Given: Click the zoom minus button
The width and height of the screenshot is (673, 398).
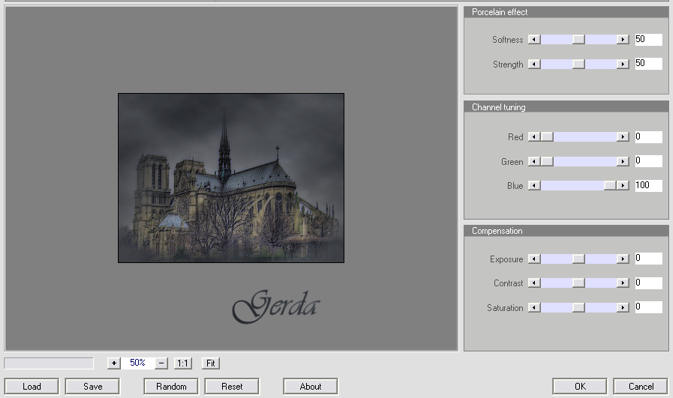Looking at the screenshot, I should tap(161, 363).
